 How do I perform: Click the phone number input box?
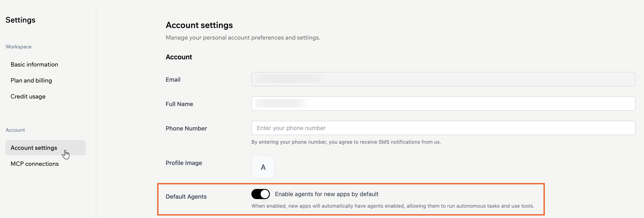443,128
